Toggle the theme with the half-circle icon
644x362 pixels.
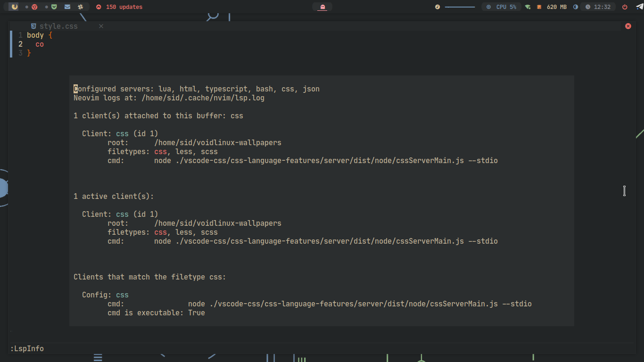pyautogui.click(x=576, y=7)
